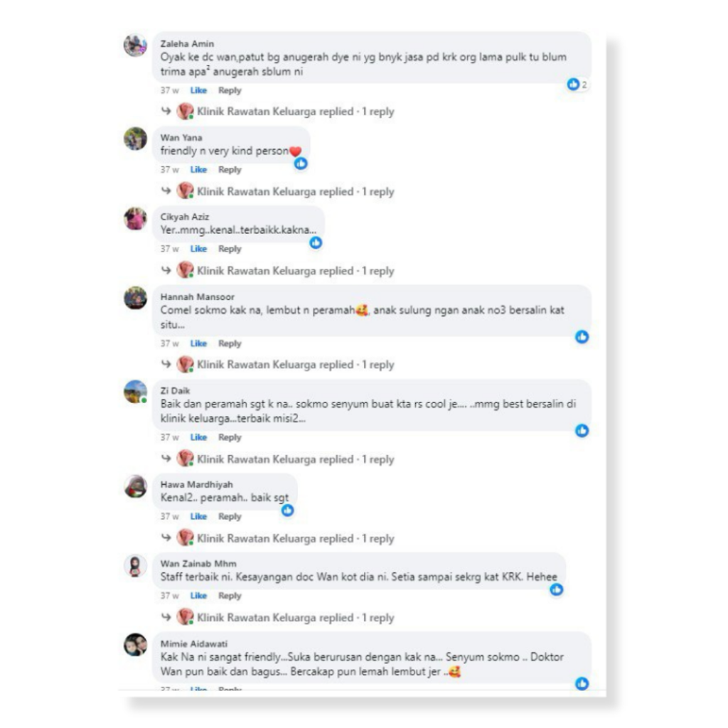Reply to Wan Yana's comment
728x728 pixels.
click(230, 170)
